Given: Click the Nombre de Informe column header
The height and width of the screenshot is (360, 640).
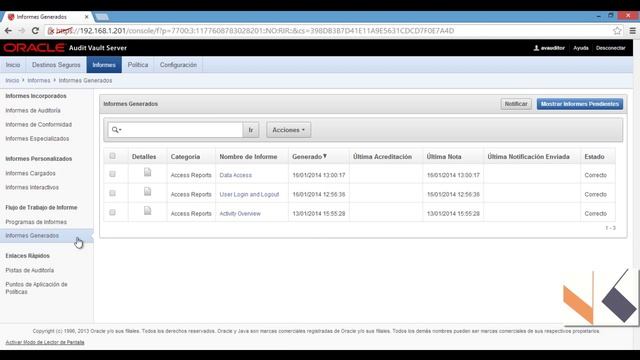Looking at the screenshot, I should point(248,157).
